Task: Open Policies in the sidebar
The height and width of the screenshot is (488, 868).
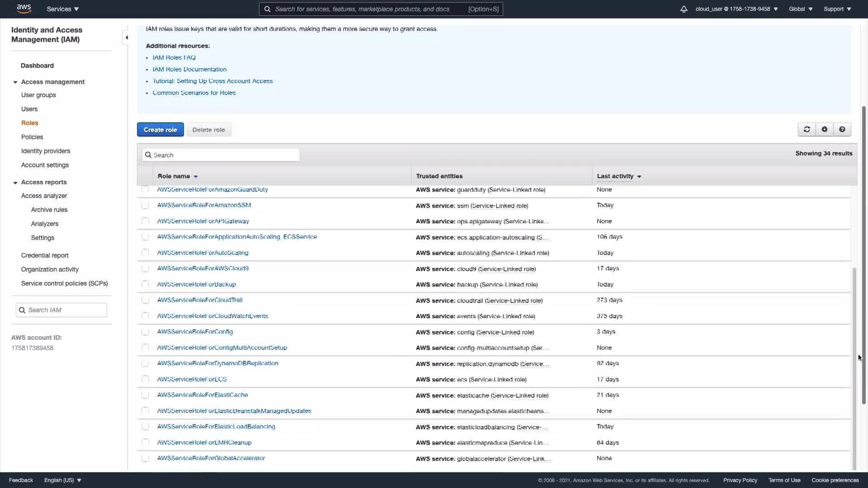Action: (x=32, y=137)
